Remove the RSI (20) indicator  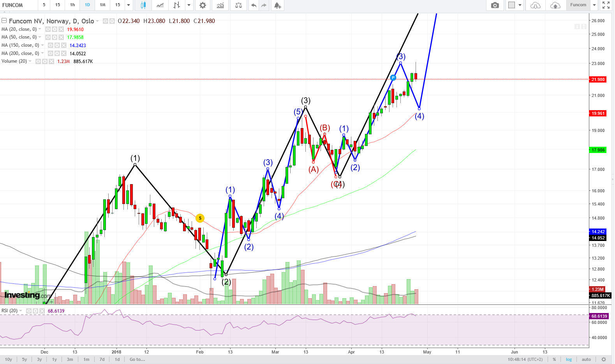click(x=42, y=311)
